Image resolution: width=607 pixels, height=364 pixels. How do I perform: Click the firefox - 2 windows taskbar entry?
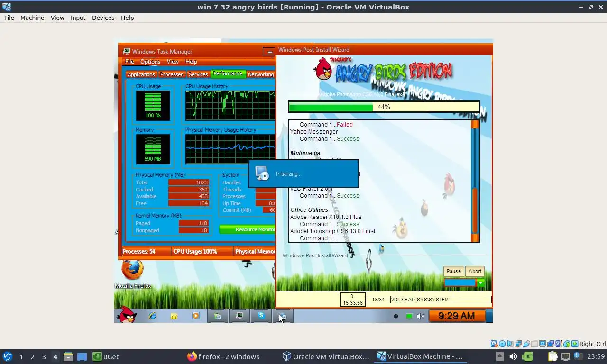point(223,356)
